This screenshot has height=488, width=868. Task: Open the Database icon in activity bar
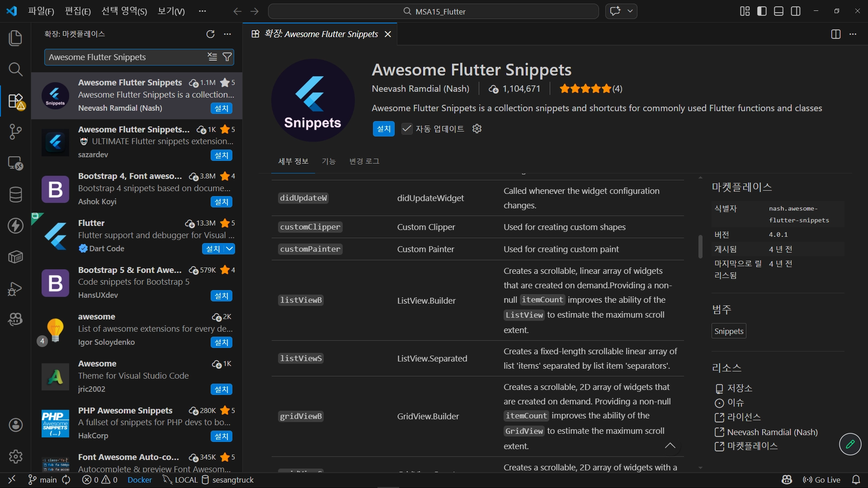[x=15, y=195]
